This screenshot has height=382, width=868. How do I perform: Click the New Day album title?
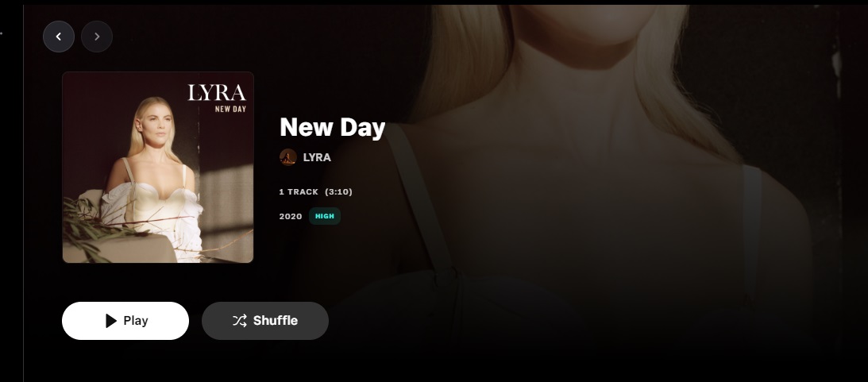(x=332, y=127)
